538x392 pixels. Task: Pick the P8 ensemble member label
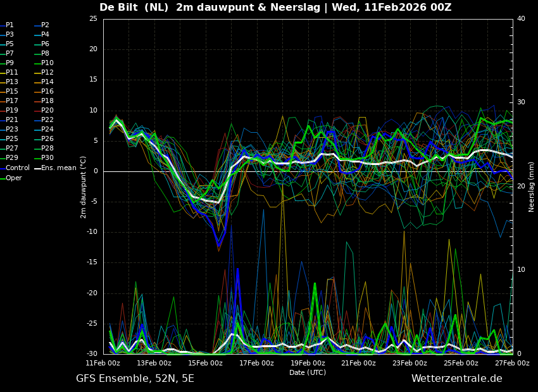(x=45, y=54)
